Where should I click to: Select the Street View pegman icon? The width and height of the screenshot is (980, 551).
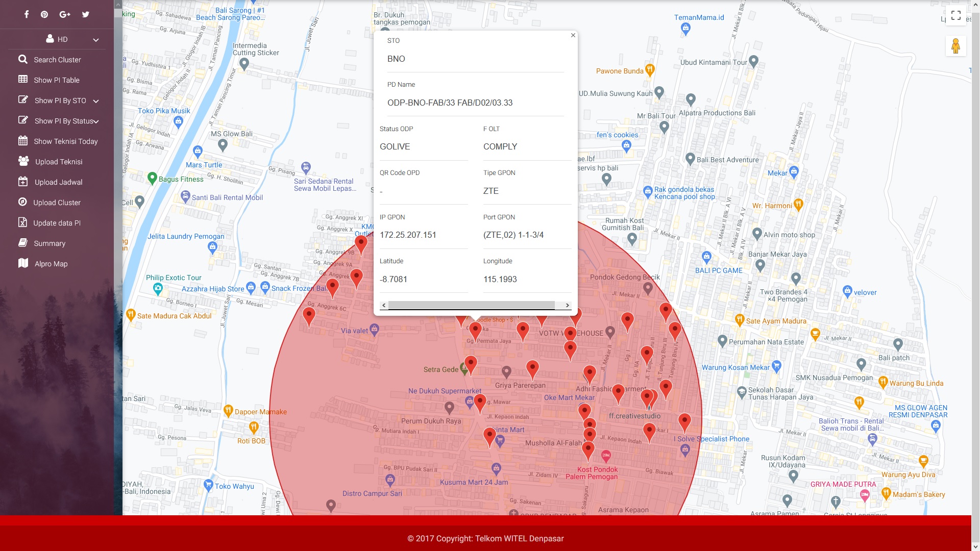955,46
